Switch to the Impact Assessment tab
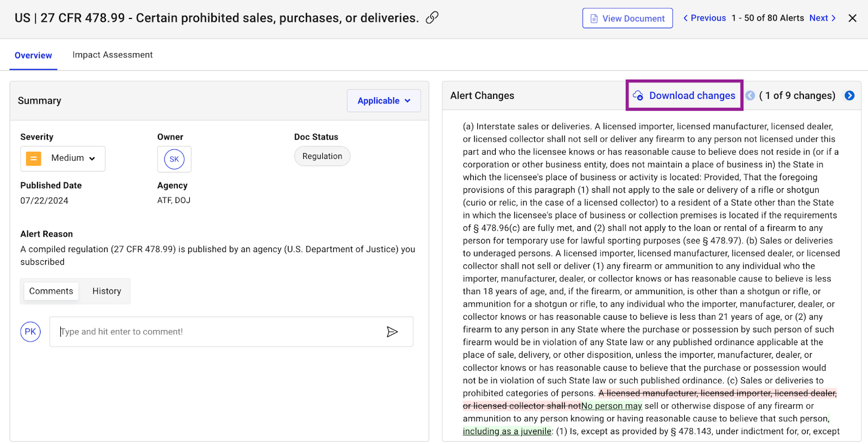Viewport: 868px width, 444px height. pos(112,55)
